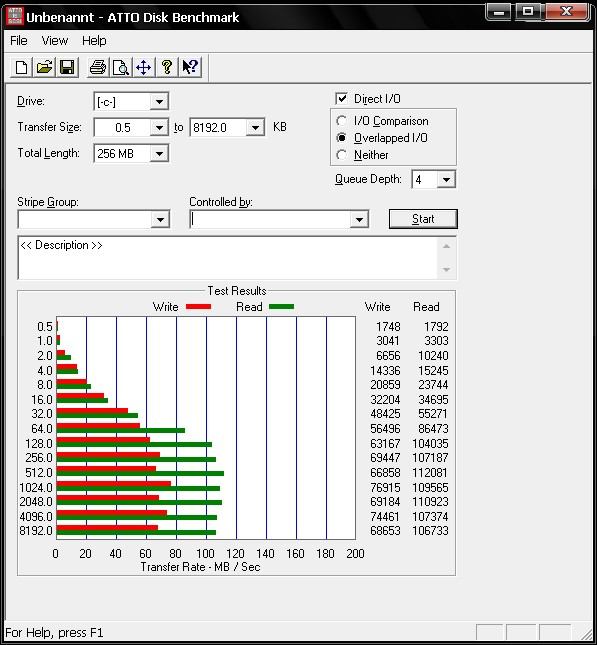Click the yellow question mark About icon
The height and width of the screenshot is (645, 597).
(x=167, y=67)
